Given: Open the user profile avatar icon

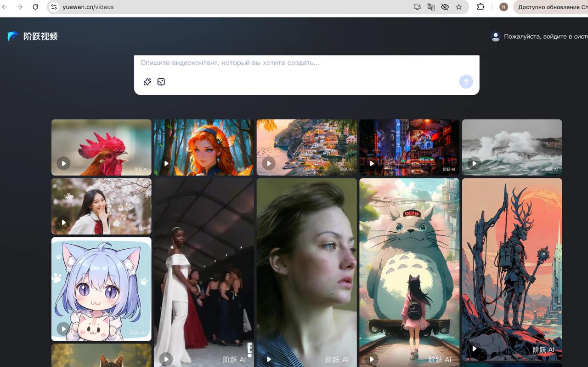Looking at the screenshot, I should (495, 36).
